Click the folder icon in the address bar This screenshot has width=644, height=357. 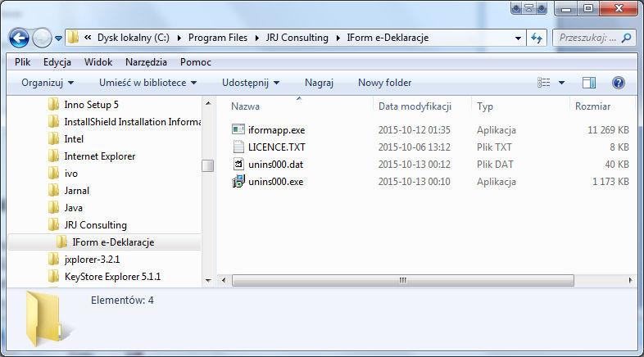pos(73,38)
